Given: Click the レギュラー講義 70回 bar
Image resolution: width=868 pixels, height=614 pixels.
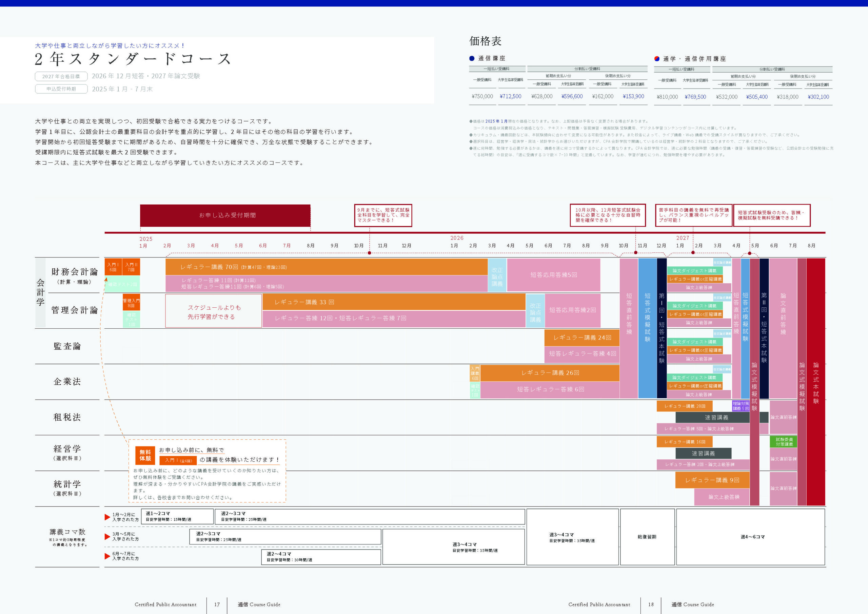Looking at the screenshot, I should (327, 267).
